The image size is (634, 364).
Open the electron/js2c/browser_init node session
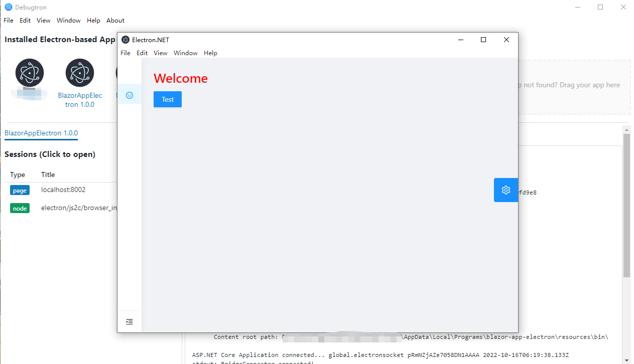(79, 208)
